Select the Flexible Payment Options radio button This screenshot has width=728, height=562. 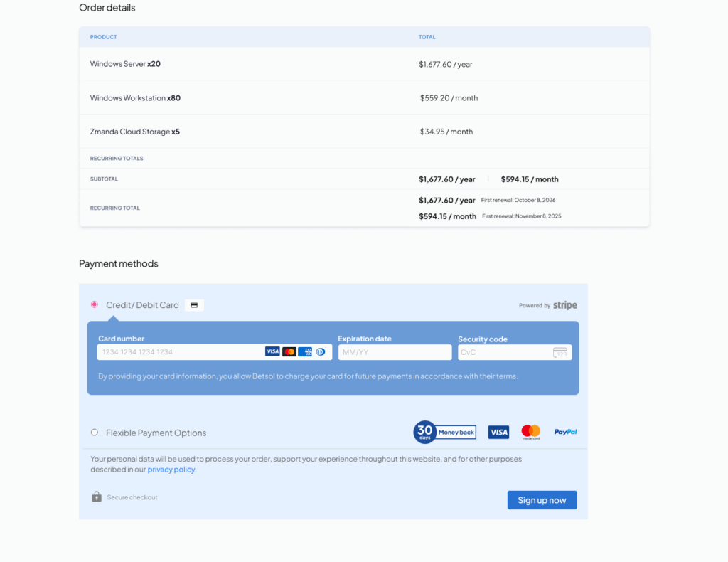coord(95,433)
